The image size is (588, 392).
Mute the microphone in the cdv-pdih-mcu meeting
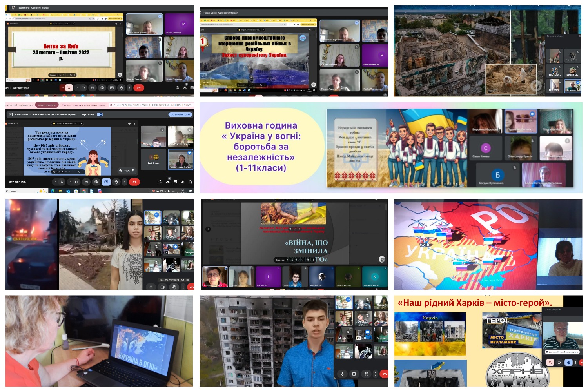pos(62,182)
